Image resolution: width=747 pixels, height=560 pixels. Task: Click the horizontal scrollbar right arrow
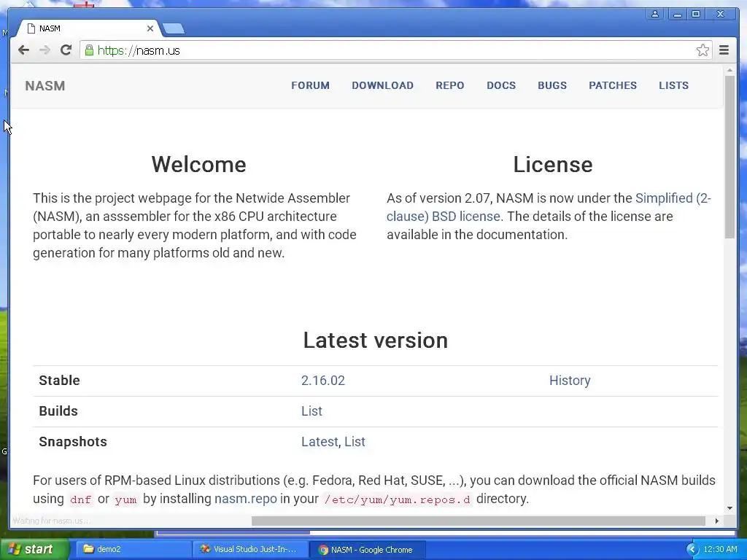[716, 521]
